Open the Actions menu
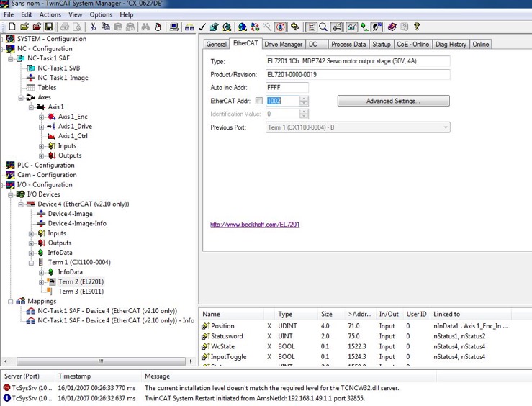This screenshot has height=406, width=532. coord(50,14)
